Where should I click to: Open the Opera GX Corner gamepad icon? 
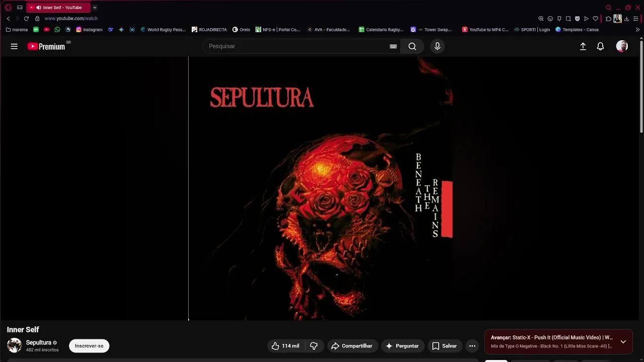[20, 8]
